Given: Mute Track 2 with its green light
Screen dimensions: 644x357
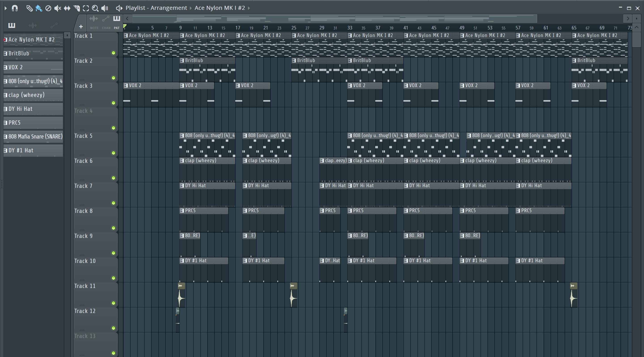Looking at the screenshot, I should (x=114, y=78).
